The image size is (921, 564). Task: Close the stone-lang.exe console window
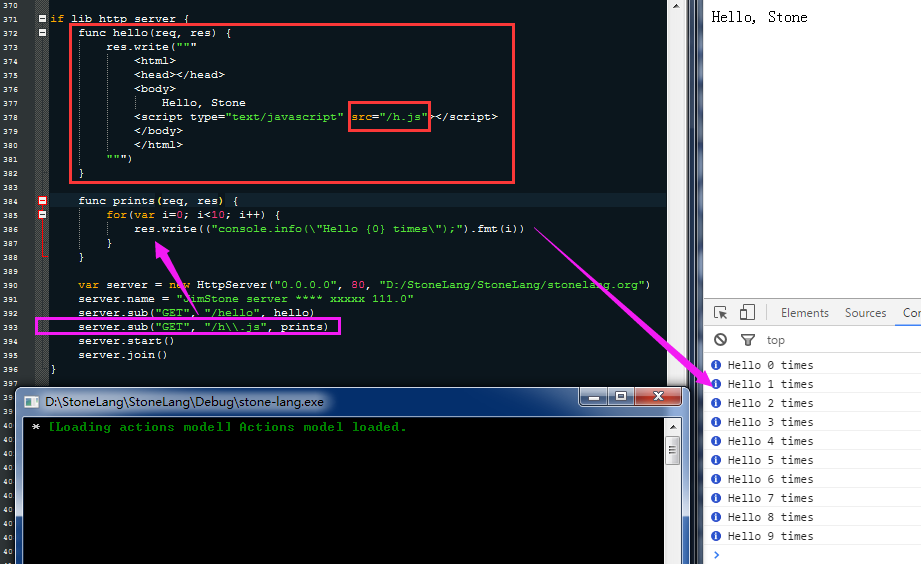click(x=658, y=397)
